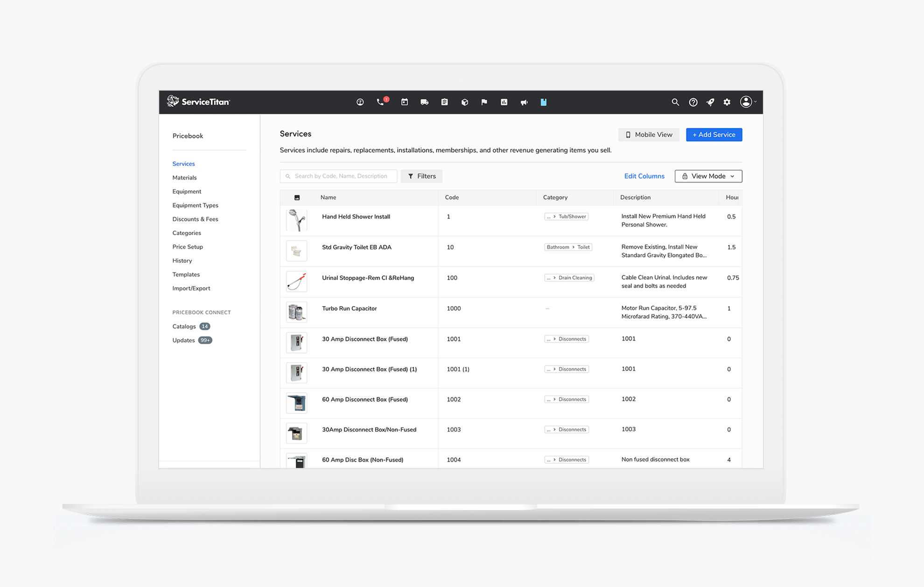Click the Add Service button

click(714, 134)
